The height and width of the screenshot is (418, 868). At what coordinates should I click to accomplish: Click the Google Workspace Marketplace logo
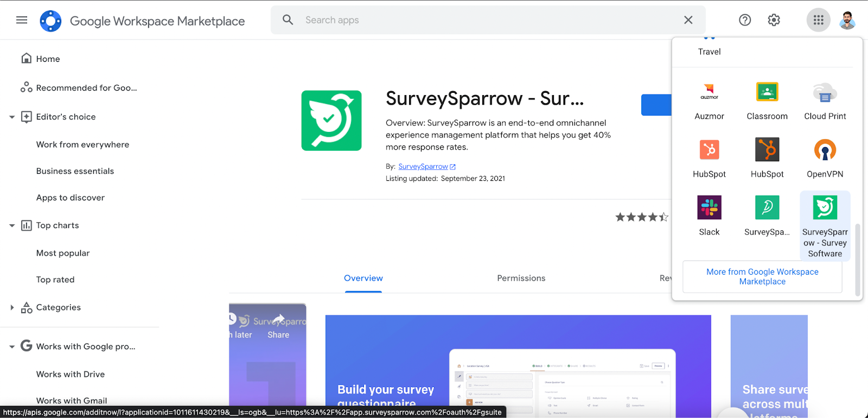tap(50, 21)
